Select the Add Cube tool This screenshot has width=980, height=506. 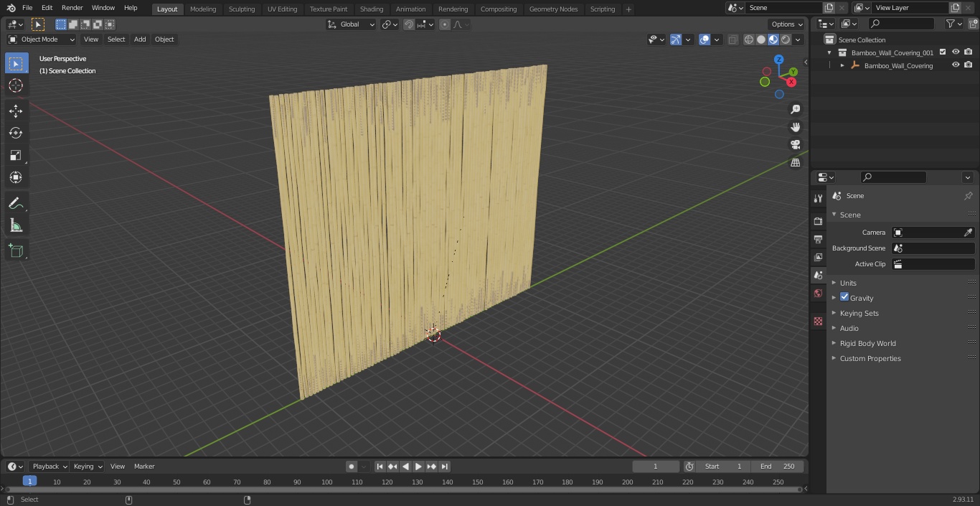pos(16,251)
